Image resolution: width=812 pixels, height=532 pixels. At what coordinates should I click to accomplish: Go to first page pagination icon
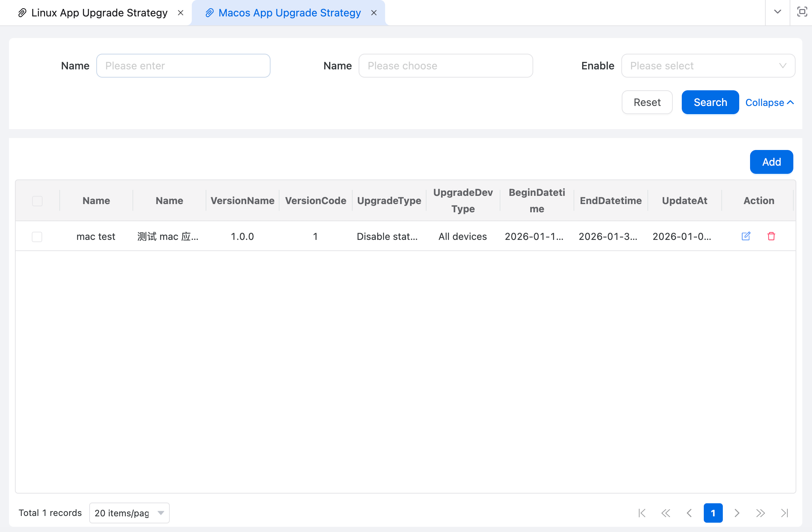pyautogui.click(x=642, y=513)
